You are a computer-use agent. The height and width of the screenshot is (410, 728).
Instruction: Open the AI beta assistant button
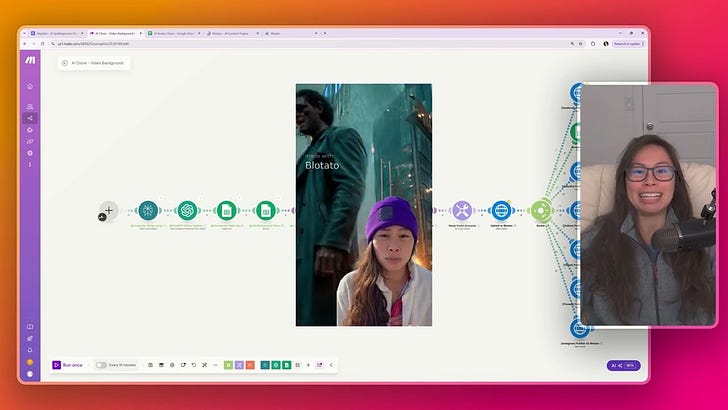point(624,365)
